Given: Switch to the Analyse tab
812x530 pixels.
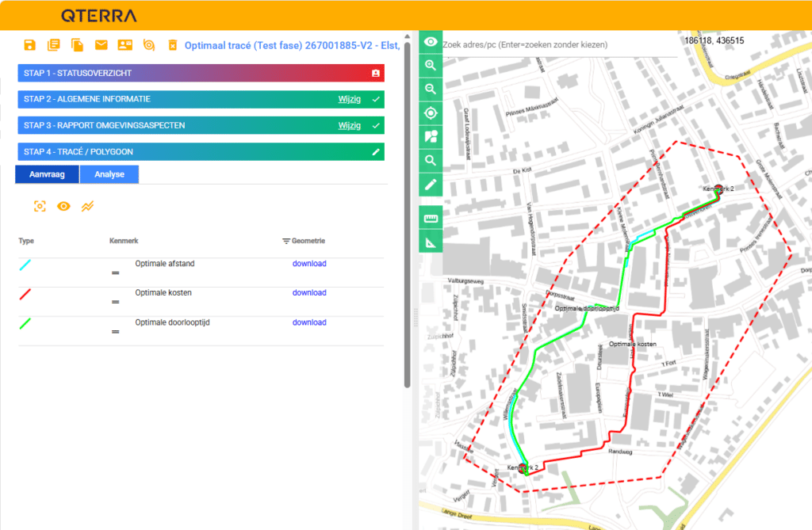Looking at the screenshot, I should coord(109,174).
